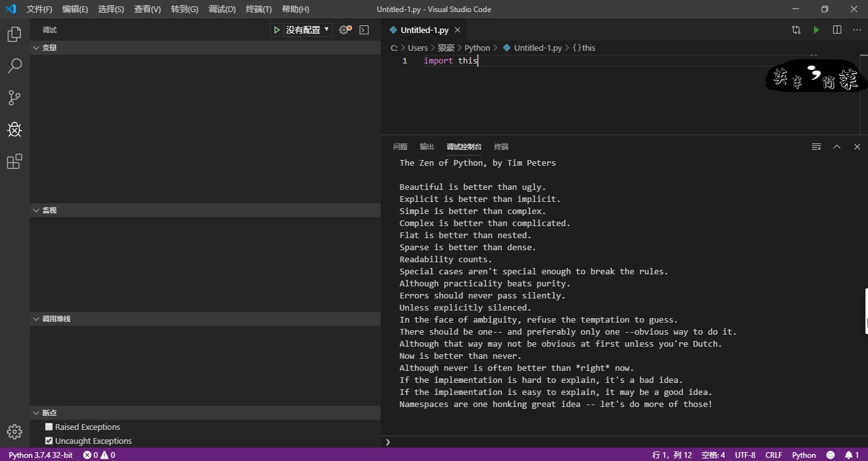The width and height of the screenshot is (868, 461).
Task: Click the 行 1, 列 12 cursor position
Action: (672, 455)
